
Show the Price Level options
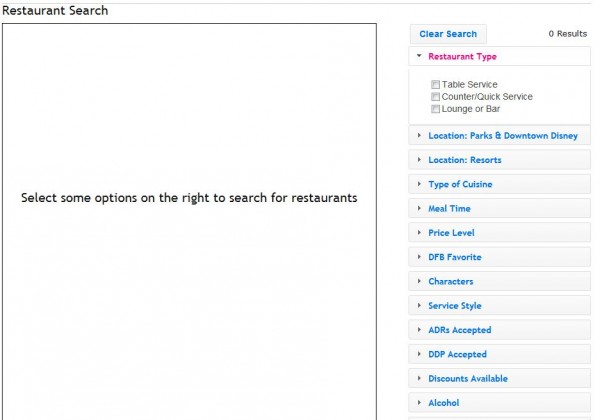click(x=451, y=233)
